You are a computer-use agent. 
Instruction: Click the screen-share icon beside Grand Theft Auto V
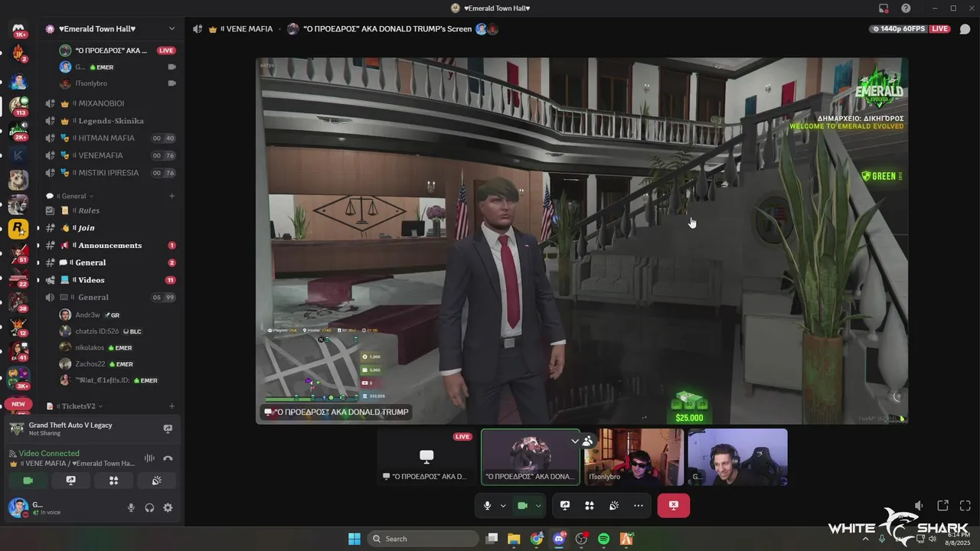click(168, 429)
